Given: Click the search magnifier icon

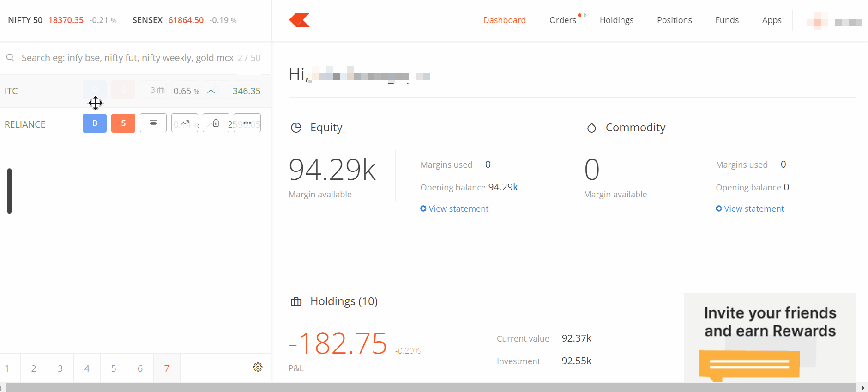Looking at the screenshot, I should click(10, 58).
